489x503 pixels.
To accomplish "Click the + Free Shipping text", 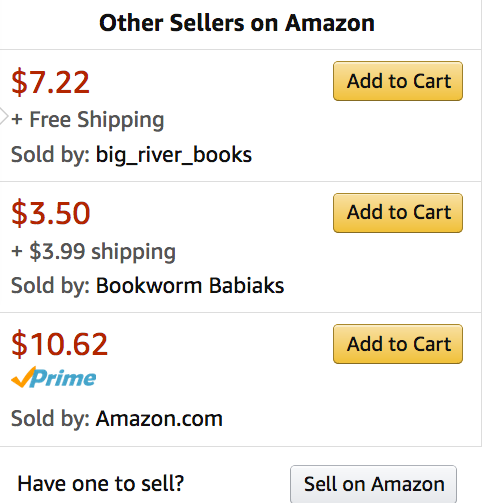I will click(88, 120).
